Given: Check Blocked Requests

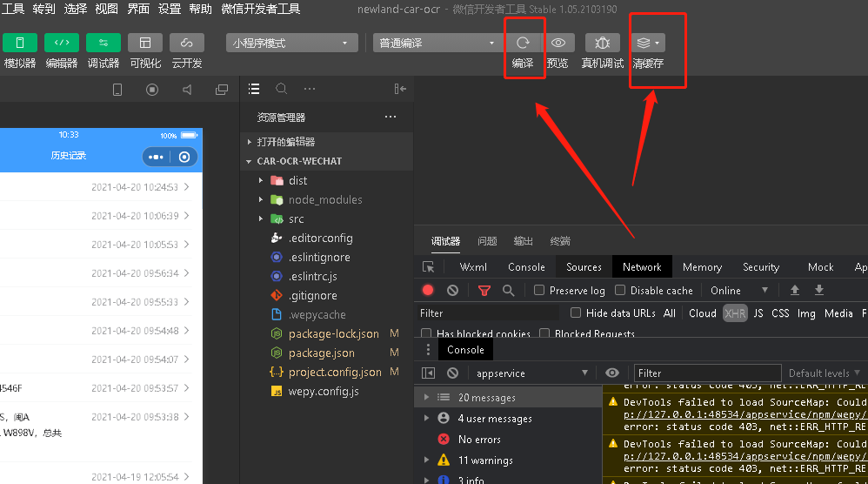Looking at the screenshot, I should tap(544, 333).
